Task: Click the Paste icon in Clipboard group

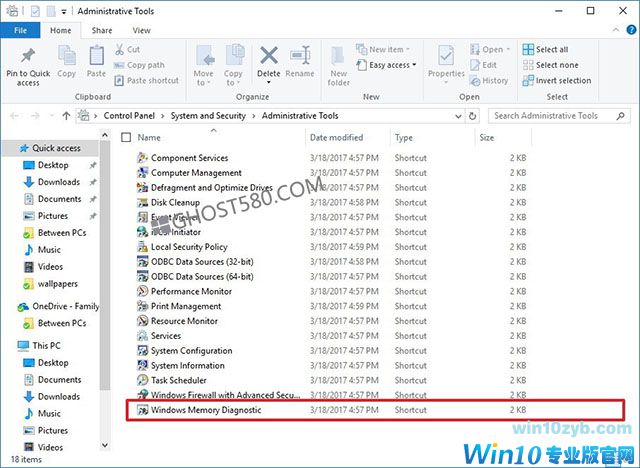Action: coord(96,60)
